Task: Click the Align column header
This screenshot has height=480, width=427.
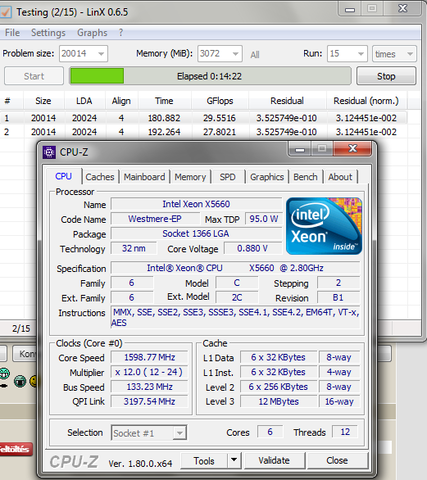Action: click(121, 101)
